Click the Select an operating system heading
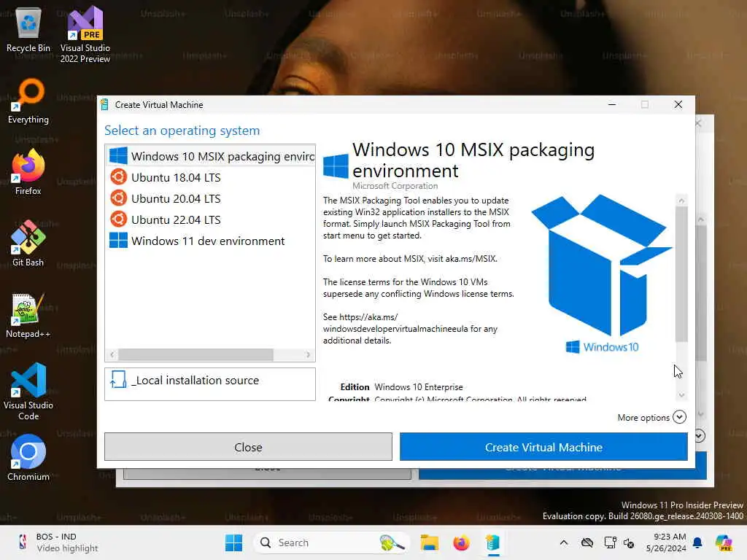This screenshot has width=747, height=560. pyautogui.click(x=182, y=131)
